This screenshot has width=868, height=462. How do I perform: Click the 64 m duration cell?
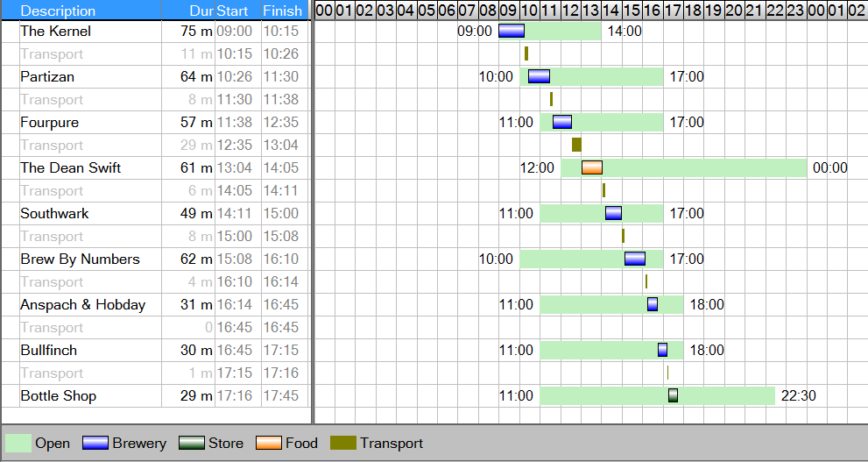coord(188,76)
